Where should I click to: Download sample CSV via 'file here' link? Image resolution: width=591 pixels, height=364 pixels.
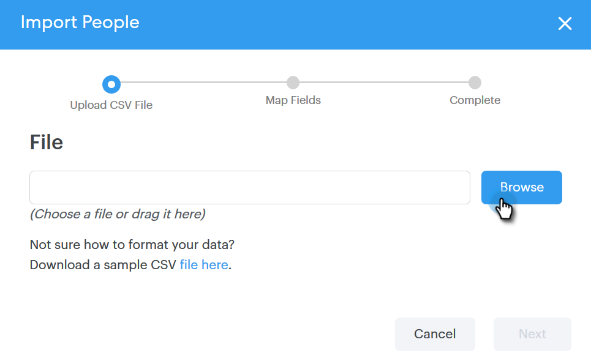204,265
